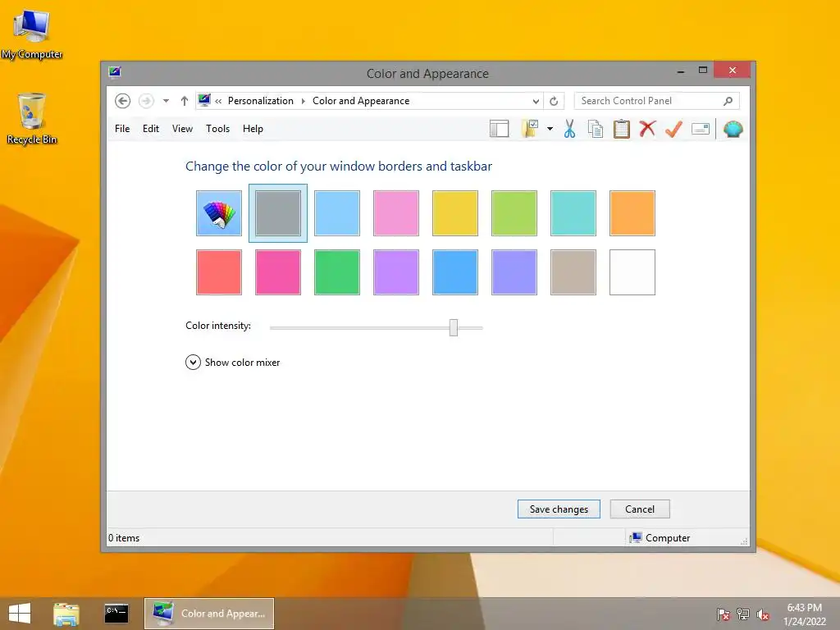Click the Color and Appearance breadcrumb

click(x=361, y=101)
